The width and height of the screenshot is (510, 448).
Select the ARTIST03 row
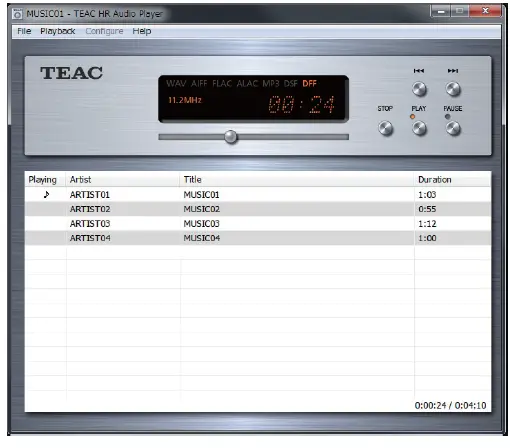tap(258, 223)
